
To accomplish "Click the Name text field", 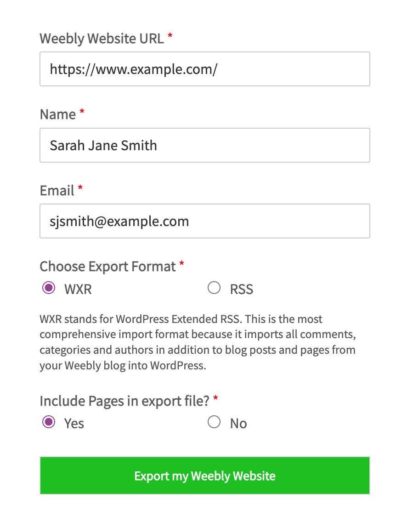I will coord(205,145).
